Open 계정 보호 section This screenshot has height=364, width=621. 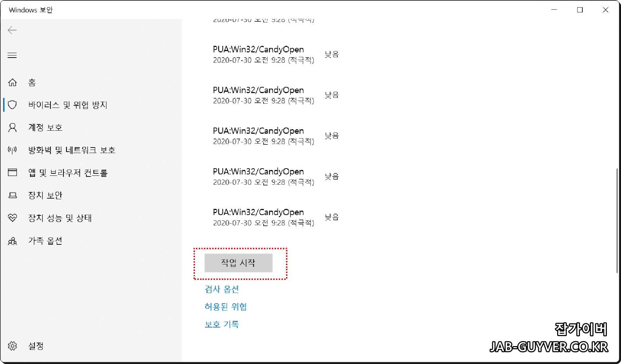tap(45, 128)
